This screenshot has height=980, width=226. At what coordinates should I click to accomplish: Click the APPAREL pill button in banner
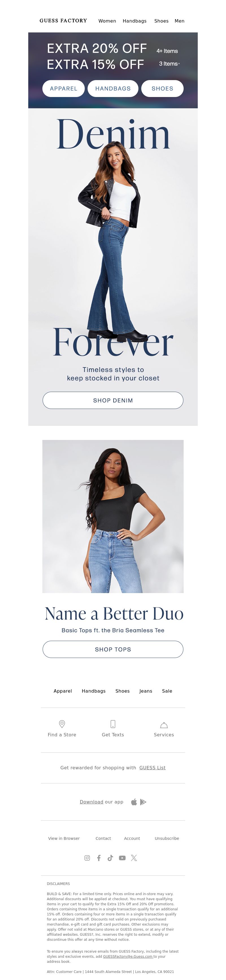tap(64, 88)
